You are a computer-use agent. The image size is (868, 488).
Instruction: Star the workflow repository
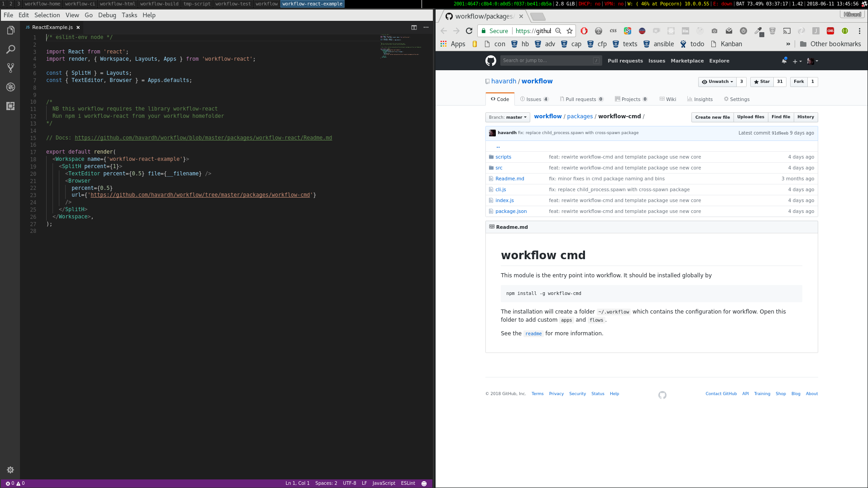pyautogui.click(x=762, y=82)
